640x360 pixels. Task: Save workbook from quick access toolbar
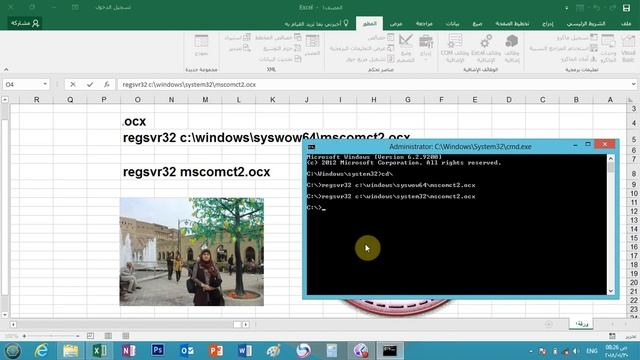coord(626,7)
